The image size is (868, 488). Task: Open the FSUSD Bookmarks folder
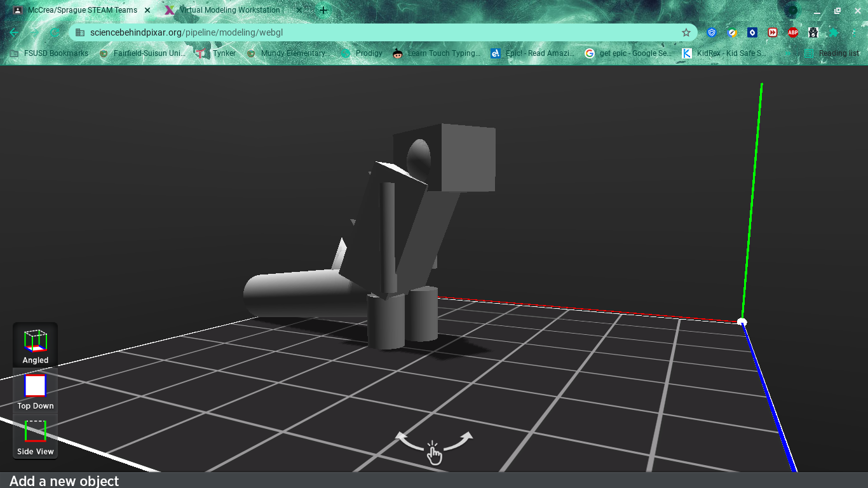coord(50,53)
